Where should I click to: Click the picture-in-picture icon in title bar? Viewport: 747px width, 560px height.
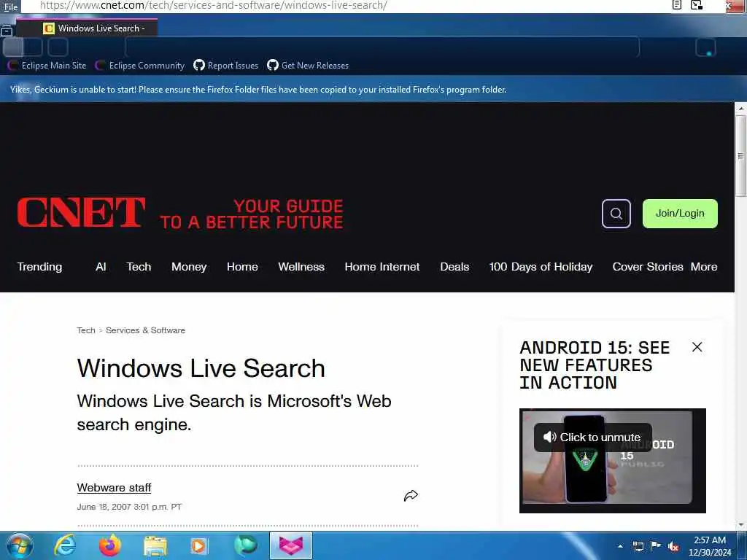697,5
